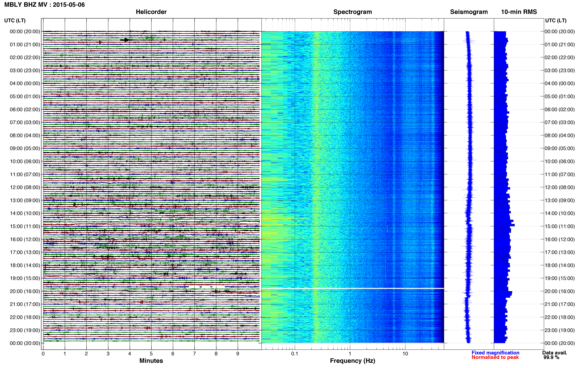Click the right 'UTC (LT)' axis label
The height and width of the screenshot is (368, 588).
pyautogui.click(x=556, y=20)
